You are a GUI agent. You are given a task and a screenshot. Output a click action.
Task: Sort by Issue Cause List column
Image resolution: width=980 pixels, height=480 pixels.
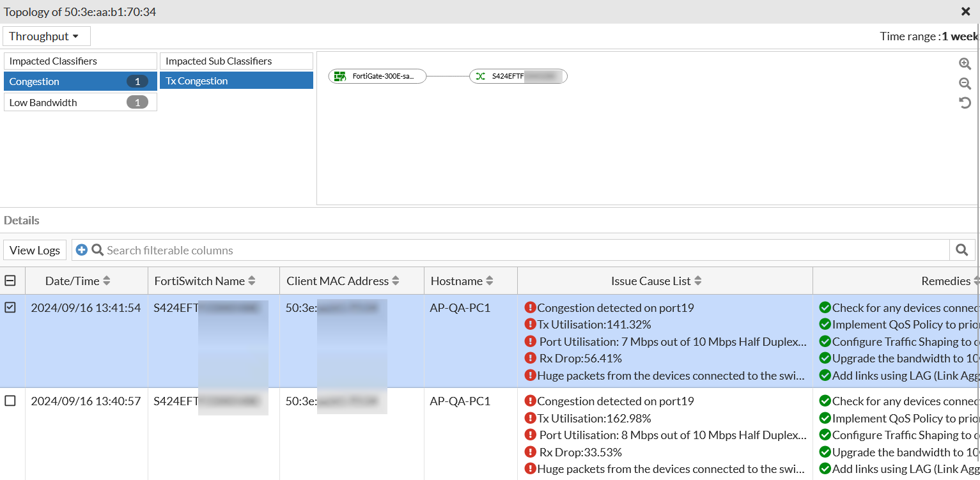tap(697, 280)
